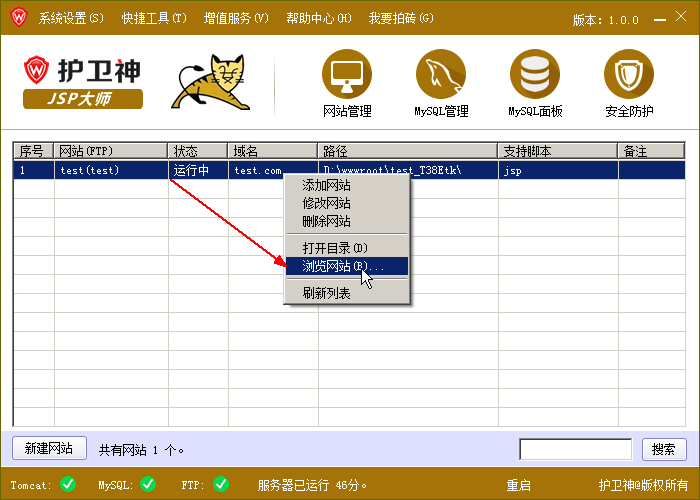Sort by the 路径 column header
This screenshot has width=700, height=500.
[x=408, y=151]
